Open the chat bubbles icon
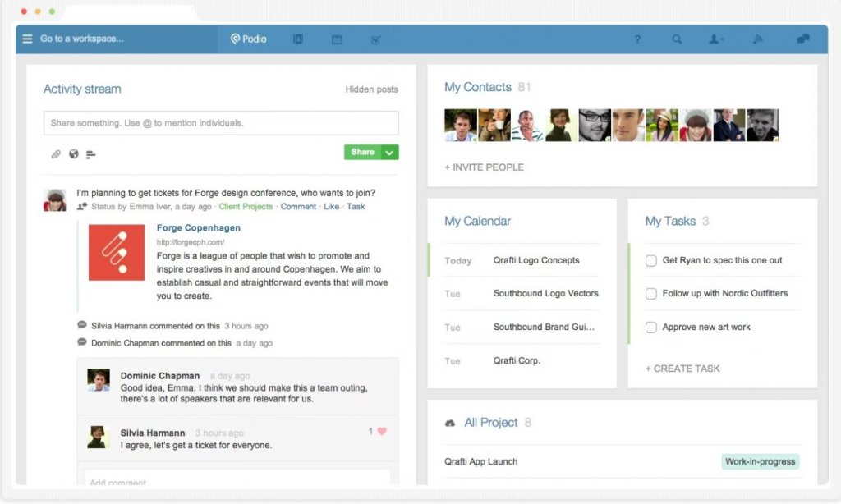 [x=803, y=39]
